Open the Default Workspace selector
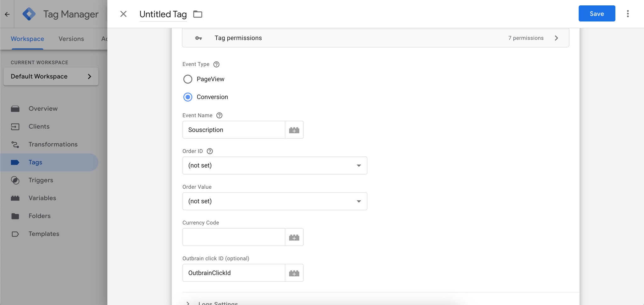 (x=51, y=76)
